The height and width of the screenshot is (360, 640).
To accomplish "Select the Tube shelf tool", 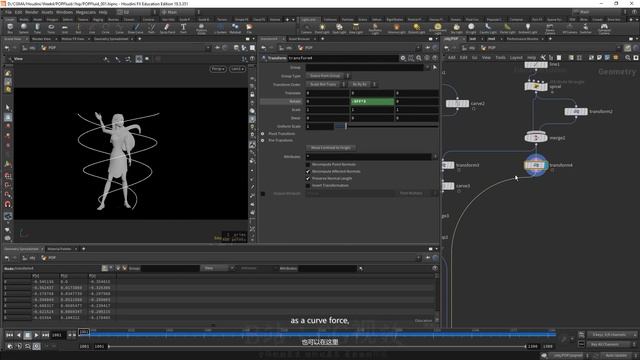I will coord(37,29).
